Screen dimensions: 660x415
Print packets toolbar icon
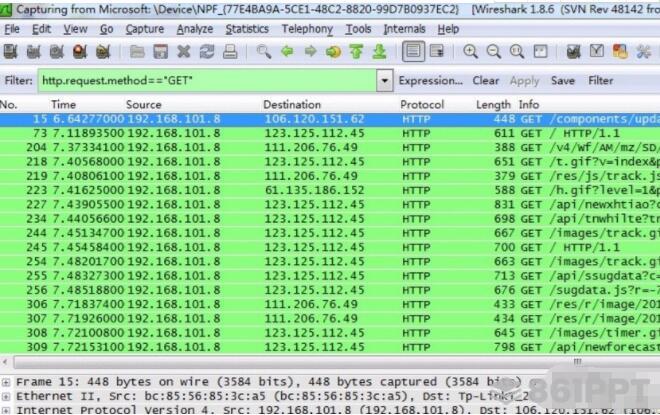[x=230, y=52]
